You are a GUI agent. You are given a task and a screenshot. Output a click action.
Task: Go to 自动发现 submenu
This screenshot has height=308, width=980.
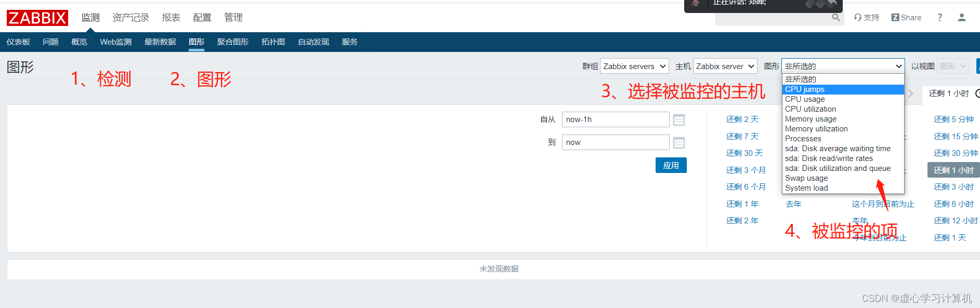[x=313, y=42]
